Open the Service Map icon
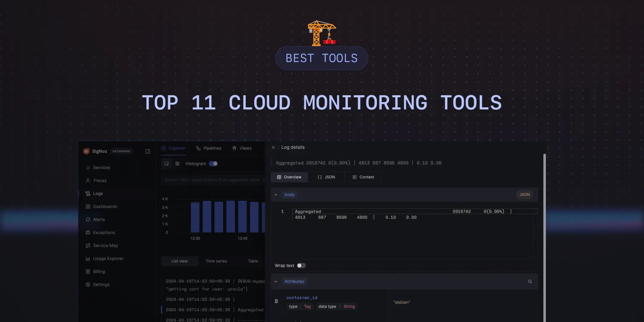 coord(88,246)
